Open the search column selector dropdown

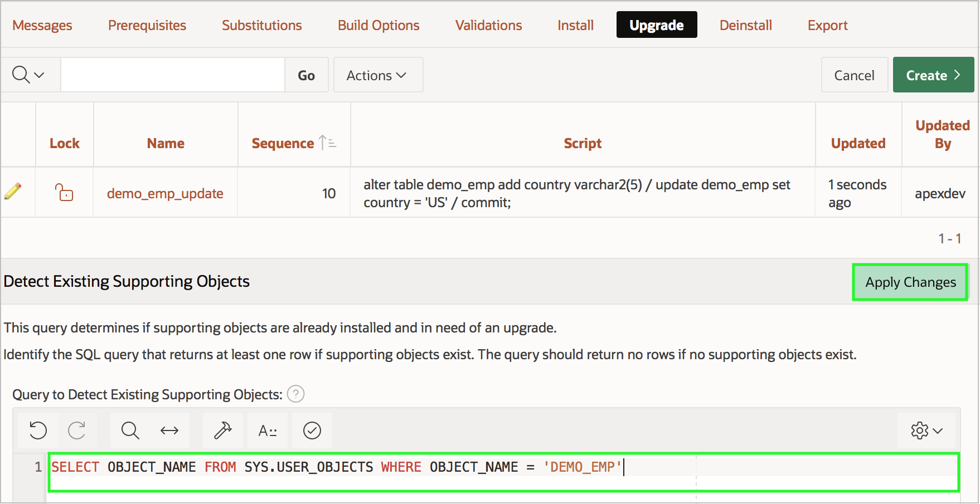click(x=29, y=75)
